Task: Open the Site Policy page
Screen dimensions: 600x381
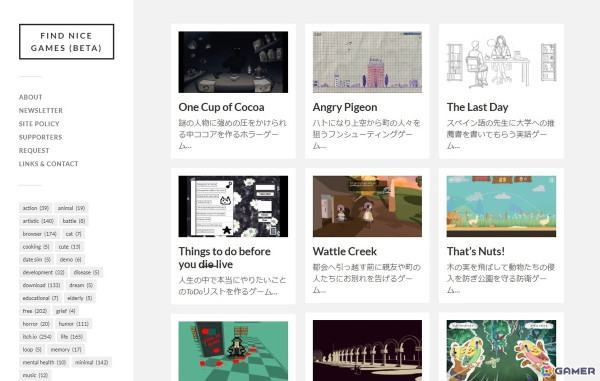Action: click(x=39, y=124)
